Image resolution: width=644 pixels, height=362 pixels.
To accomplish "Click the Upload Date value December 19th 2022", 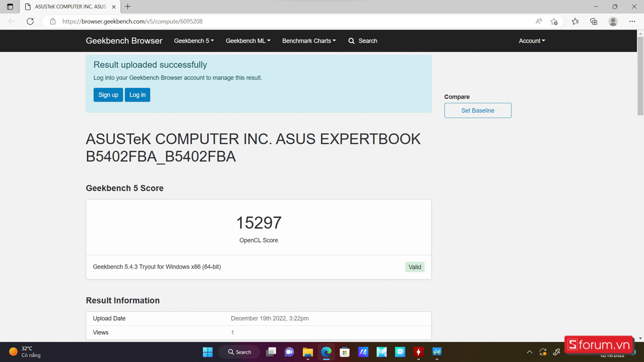I will [270, 318].
